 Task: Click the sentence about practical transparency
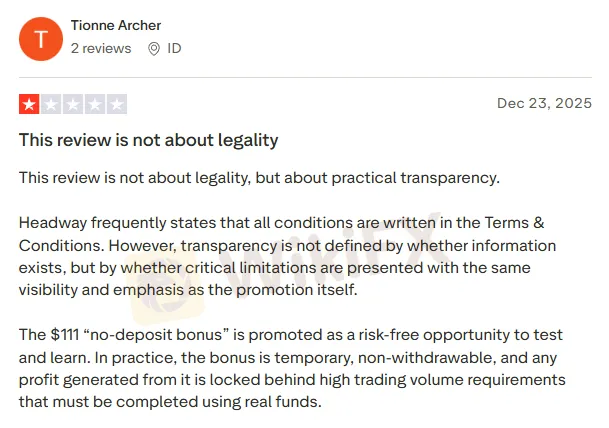point(259,178)
